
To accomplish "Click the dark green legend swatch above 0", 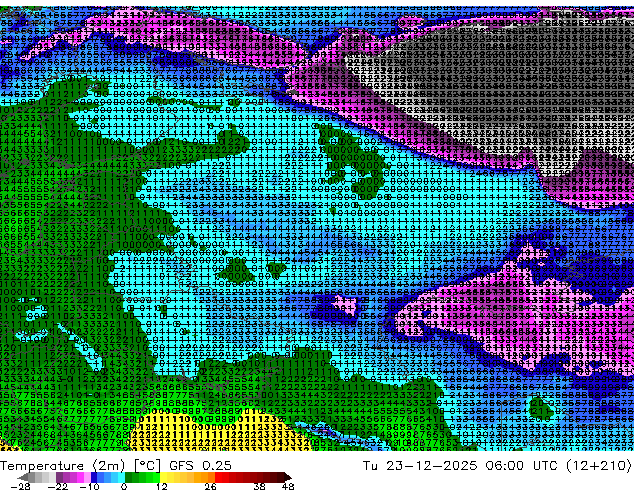I will tap(129, 477).
